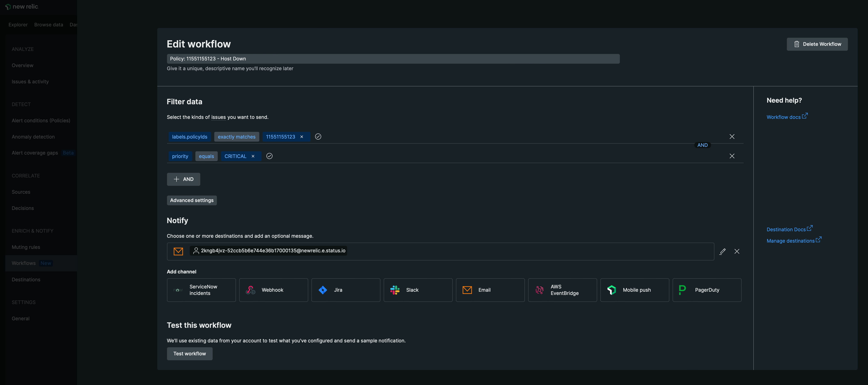Image resolution: width=868 pixels, height=385 pixels.
Task: Toggle the check circle on the priority filter
Action: [269, 156]
